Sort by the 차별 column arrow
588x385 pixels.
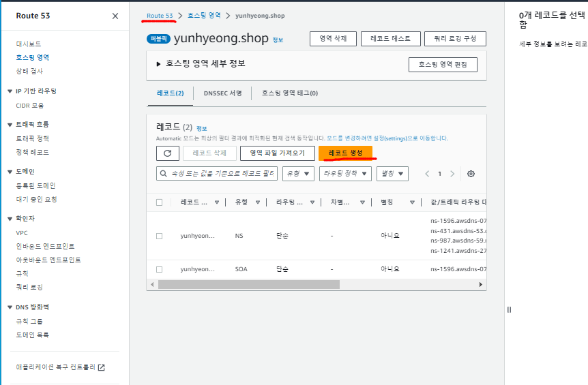[x=362, y=202]
